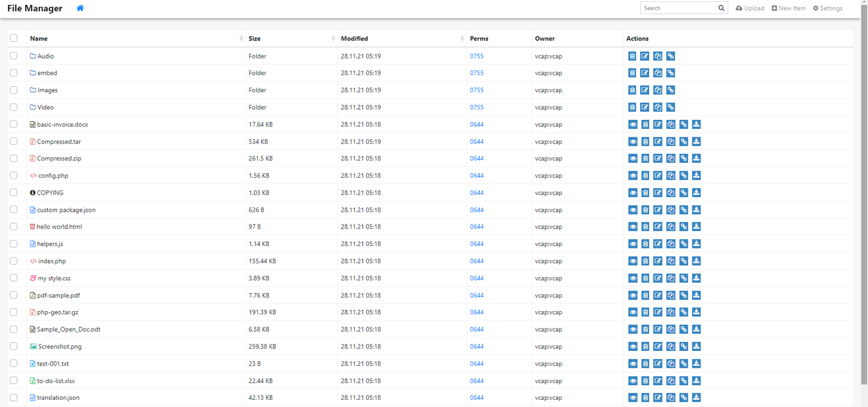Viewport: 868px width, 407px height.
Task: Download helpers.js
Action: [696, 244]
